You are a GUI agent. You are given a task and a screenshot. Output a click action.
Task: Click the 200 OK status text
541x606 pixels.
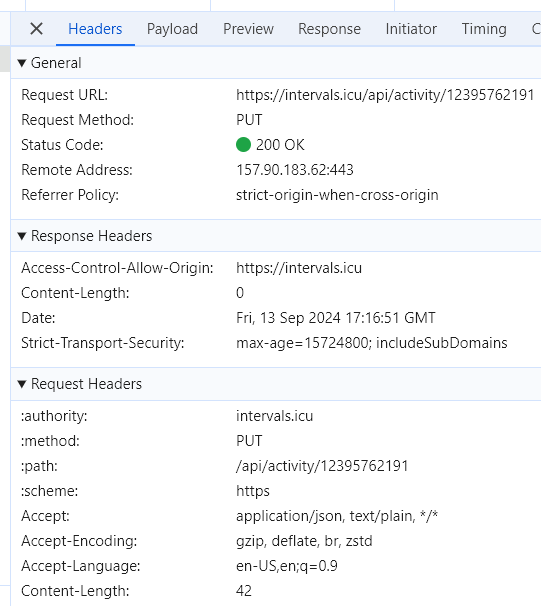(280, 145)
